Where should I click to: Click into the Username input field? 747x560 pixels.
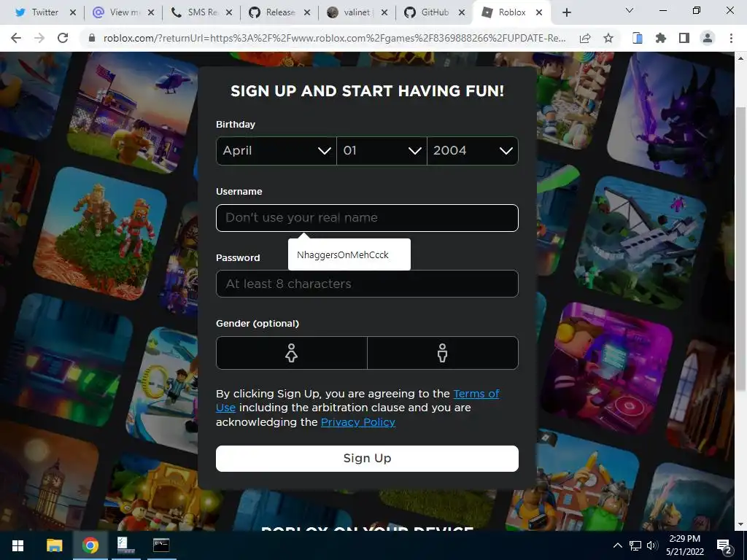[368, 218]
